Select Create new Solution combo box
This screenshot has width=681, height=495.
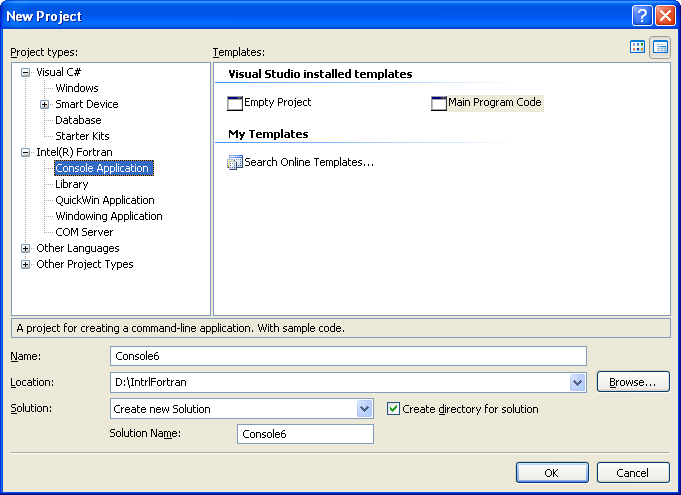click(241, 409)
